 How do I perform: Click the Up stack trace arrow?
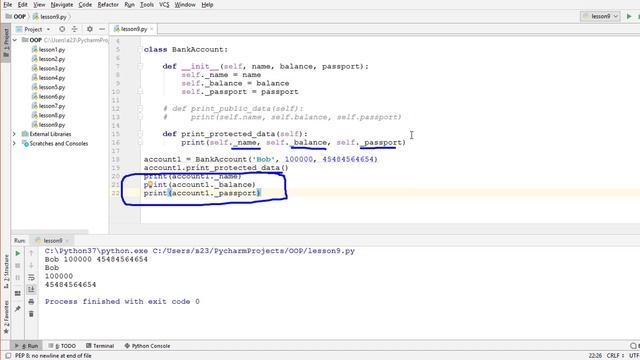(31, 253)
